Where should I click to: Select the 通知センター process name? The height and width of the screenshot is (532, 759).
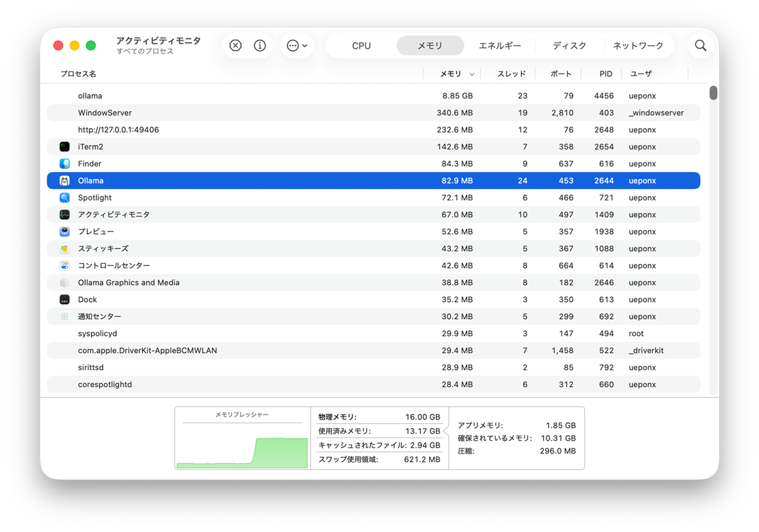99,316
